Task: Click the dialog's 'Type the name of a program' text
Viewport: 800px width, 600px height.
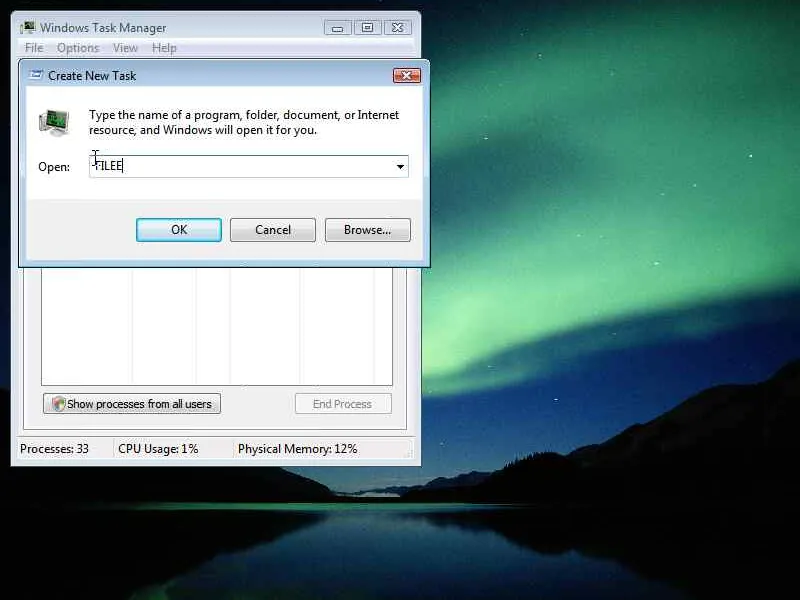Action: (x=244, y=122)
